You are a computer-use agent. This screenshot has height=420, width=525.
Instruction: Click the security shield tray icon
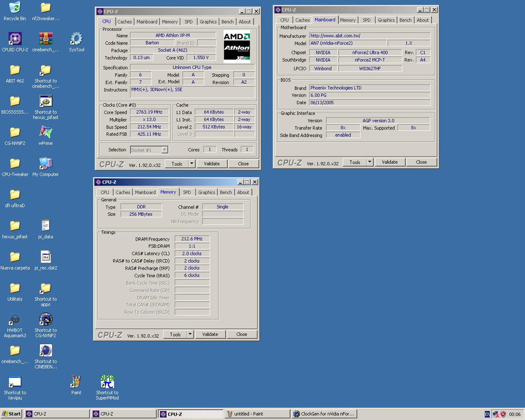503,414
